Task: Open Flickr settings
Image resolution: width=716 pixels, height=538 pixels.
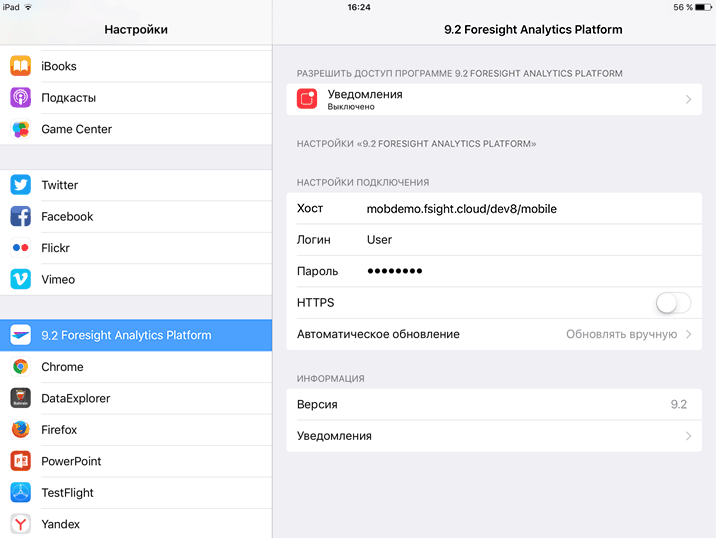Action: [x=136, y=248]
